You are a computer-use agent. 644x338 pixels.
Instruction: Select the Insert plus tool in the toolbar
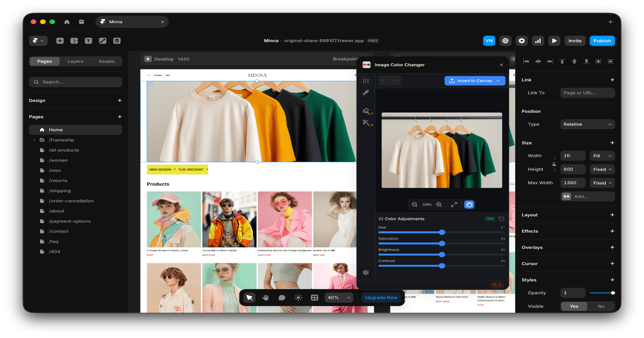[60, 41]
